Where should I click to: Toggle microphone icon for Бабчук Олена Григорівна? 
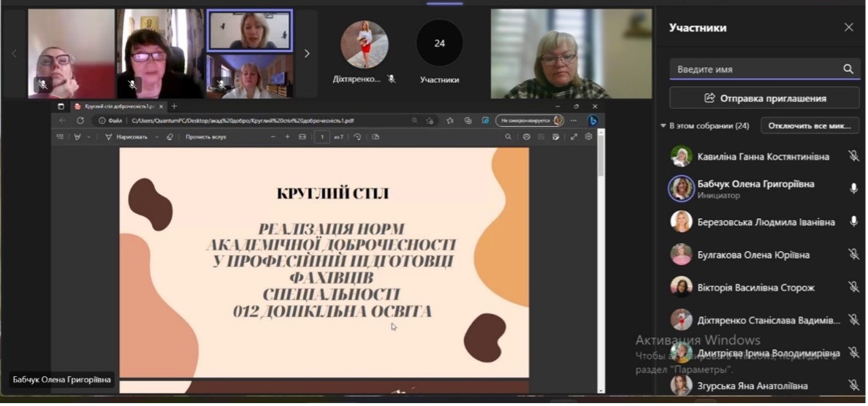coord(853,188)
